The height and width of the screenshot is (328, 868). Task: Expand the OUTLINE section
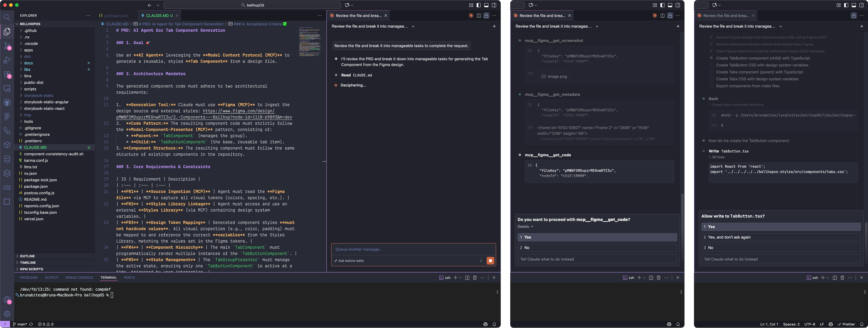(x=27, y=256)
